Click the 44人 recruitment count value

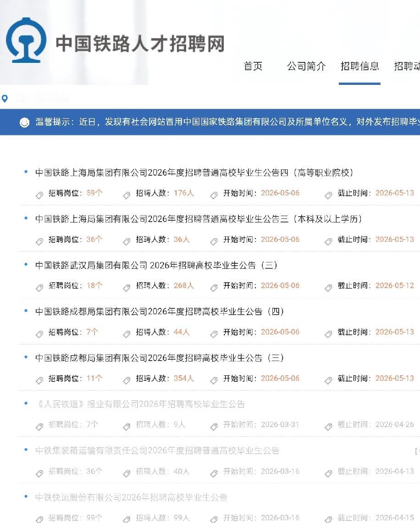[182, 332]
